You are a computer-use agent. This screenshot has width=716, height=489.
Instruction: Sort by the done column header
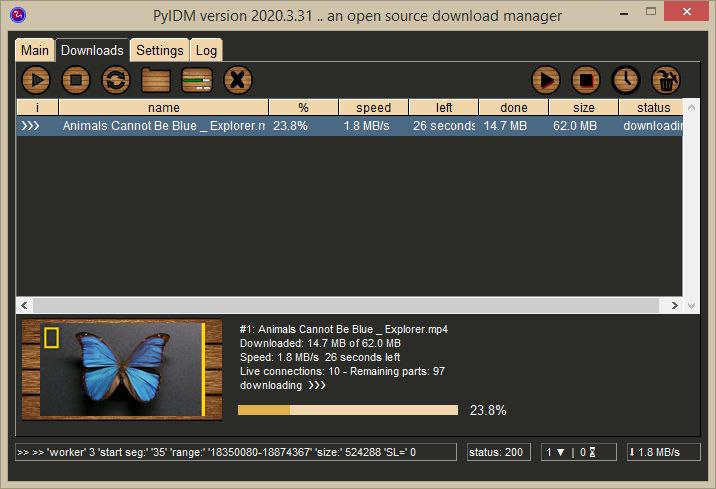pos(514,107)
